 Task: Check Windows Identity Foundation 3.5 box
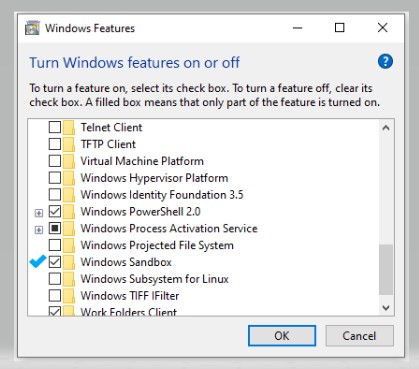55,194
